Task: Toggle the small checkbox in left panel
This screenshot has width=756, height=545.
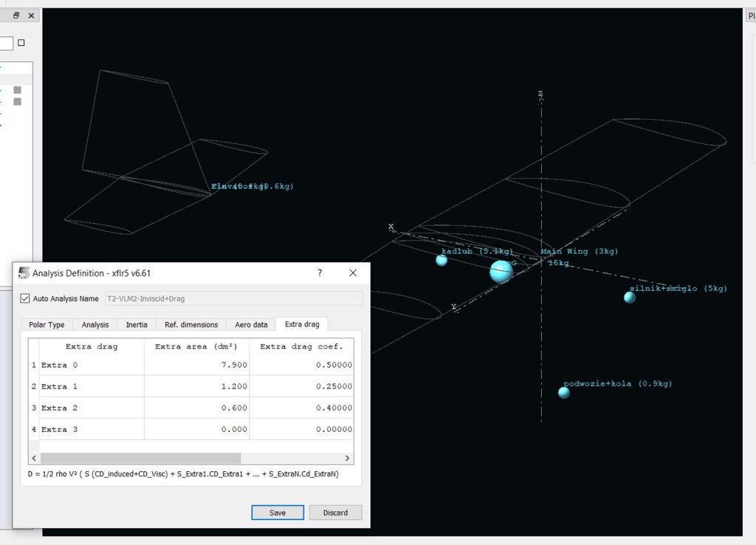Action: 21,44
